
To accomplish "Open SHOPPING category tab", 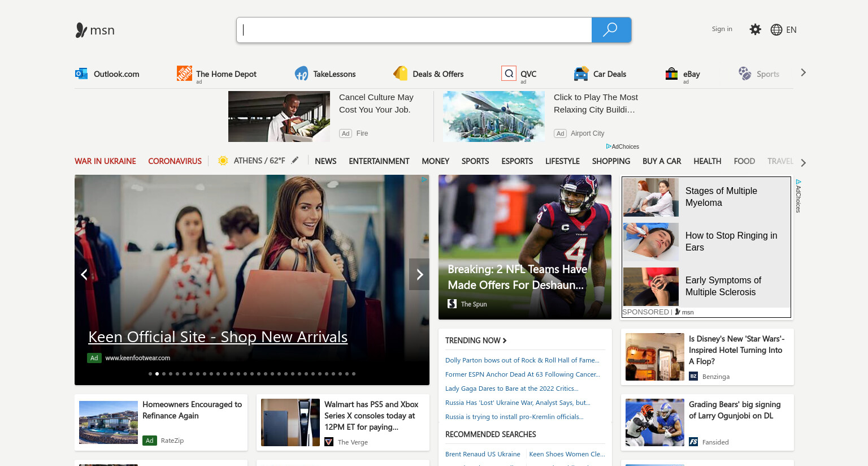I will [611, 161].
